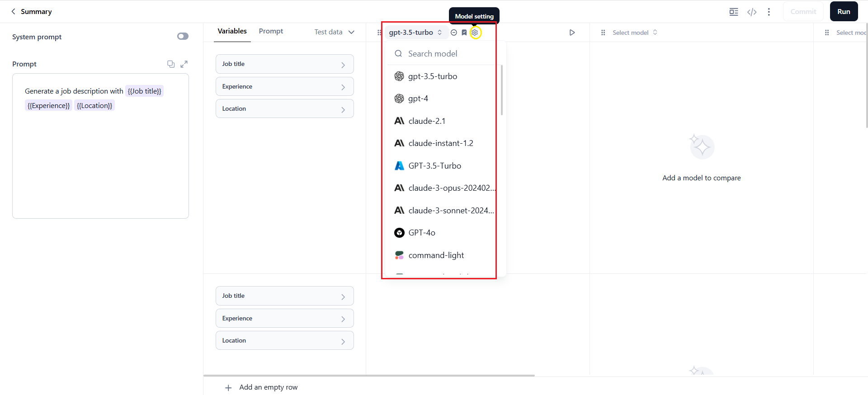Expand the first row Location variable
This screenshot has height=395, width=868.
pos(285,108)
